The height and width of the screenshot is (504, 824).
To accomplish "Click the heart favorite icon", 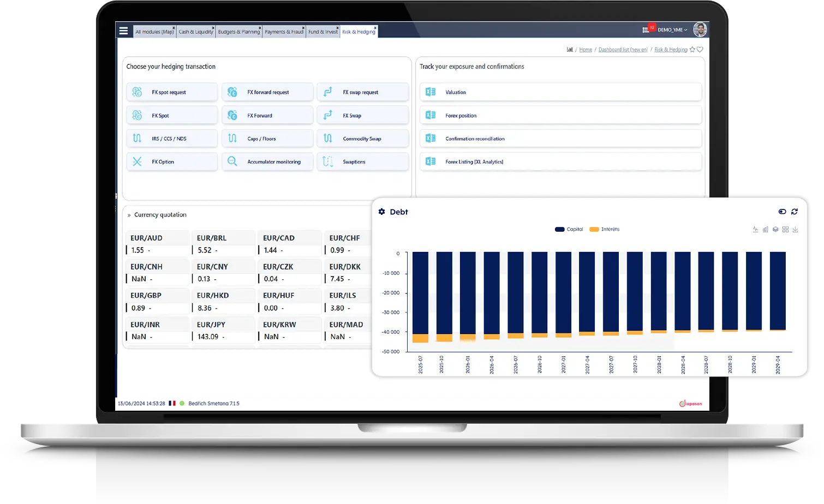I will tap(700, 50).
